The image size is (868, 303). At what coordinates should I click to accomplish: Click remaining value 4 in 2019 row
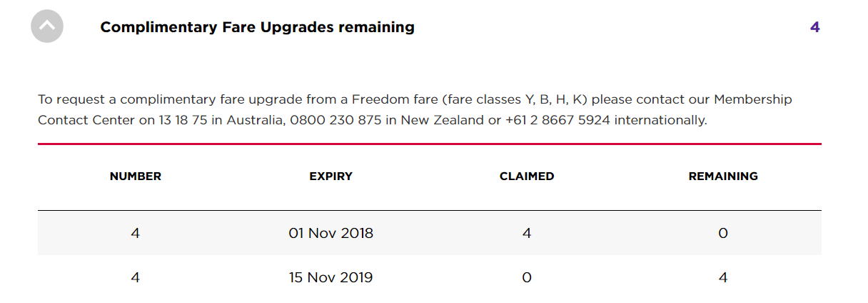723,277
